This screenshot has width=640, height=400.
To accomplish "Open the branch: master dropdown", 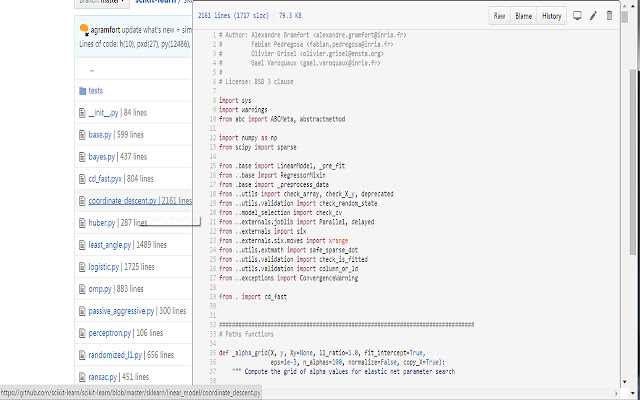I will 102,2.
